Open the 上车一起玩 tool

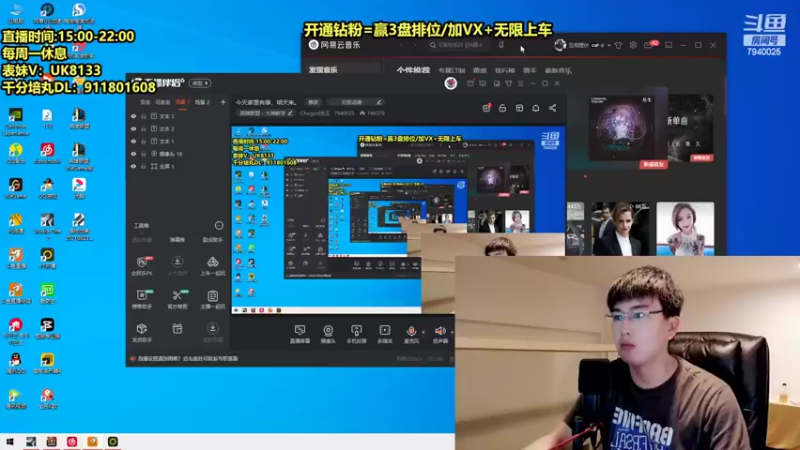(213, 266)
